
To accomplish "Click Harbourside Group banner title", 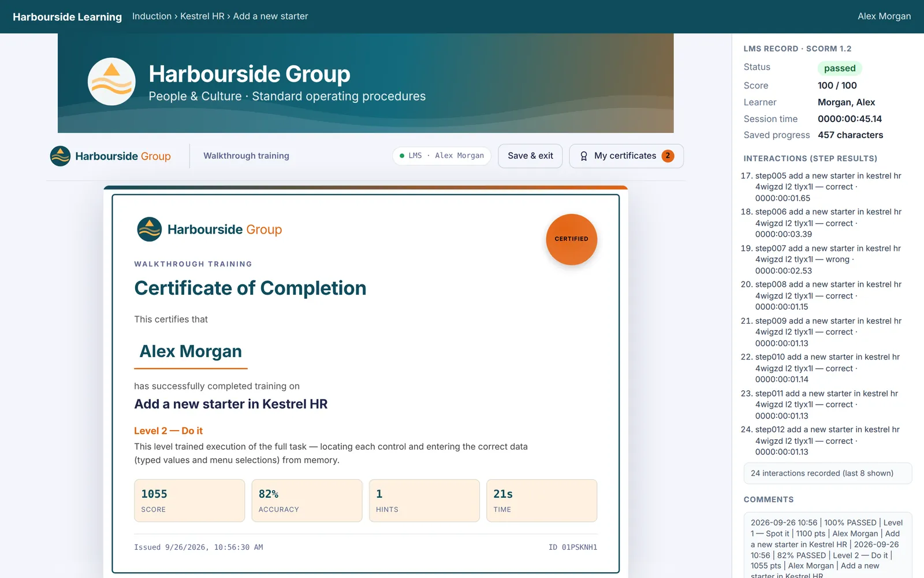I will coord(249,74).
